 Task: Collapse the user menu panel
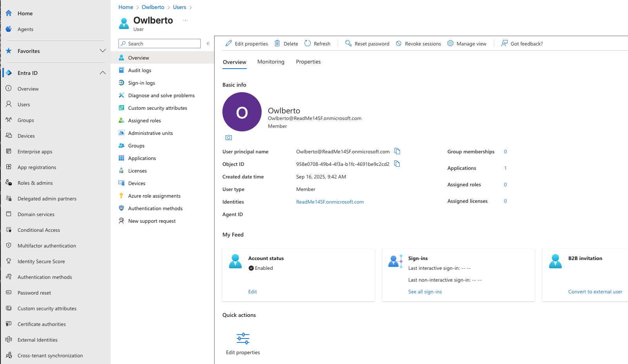pyautogui.click(x=208, y=44)
